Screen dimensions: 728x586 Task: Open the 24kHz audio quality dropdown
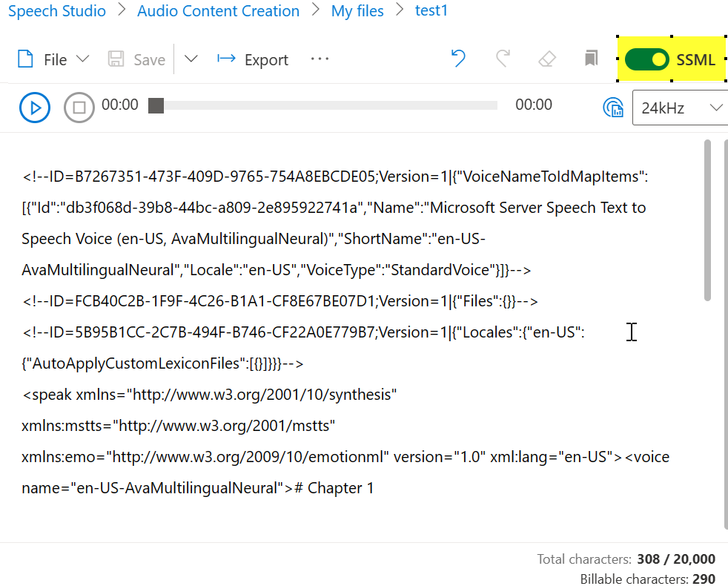680,108
